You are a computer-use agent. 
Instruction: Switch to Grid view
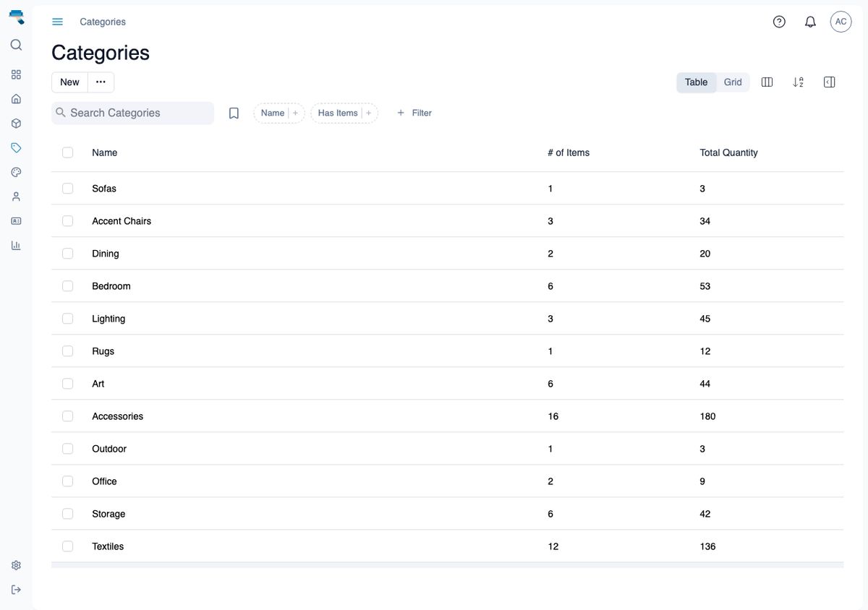733,82
